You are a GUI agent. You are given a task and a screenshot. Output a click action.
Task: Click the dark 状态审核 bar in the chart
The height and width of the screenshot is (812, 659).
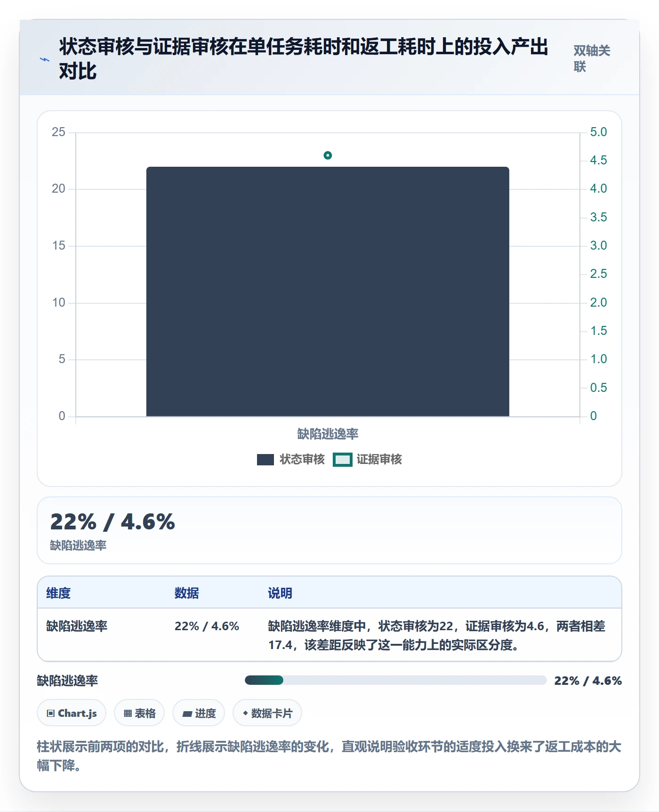(x=328, y=292)
